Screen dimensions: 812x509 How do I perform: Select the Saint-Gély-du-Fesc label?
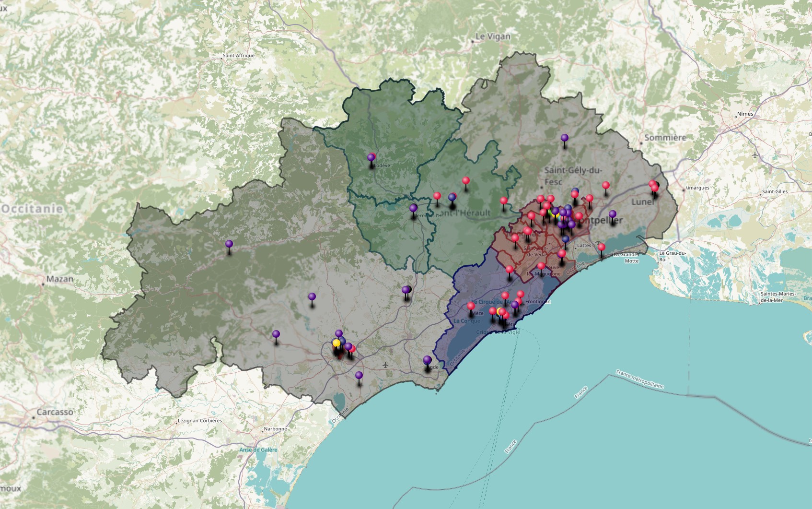tap(573, 176)
